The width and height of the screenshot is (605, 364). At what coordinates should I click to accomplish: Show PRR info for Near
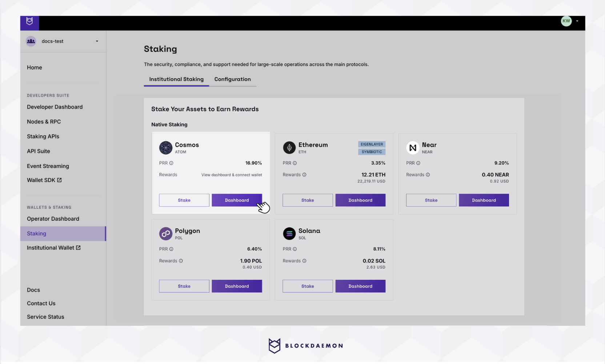(418, 163)
